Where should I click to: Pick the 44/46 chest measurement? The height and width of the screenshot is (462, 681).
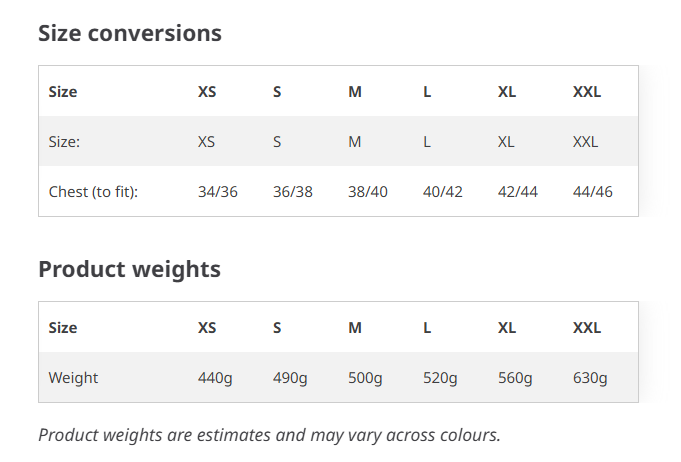point(593,192)
